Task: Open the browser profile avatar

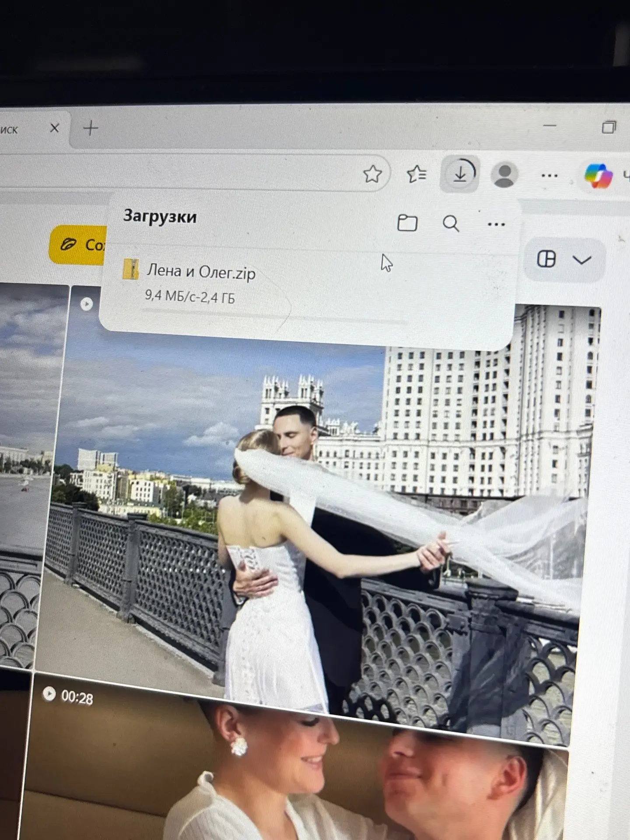Action: (x=505, y=175)
